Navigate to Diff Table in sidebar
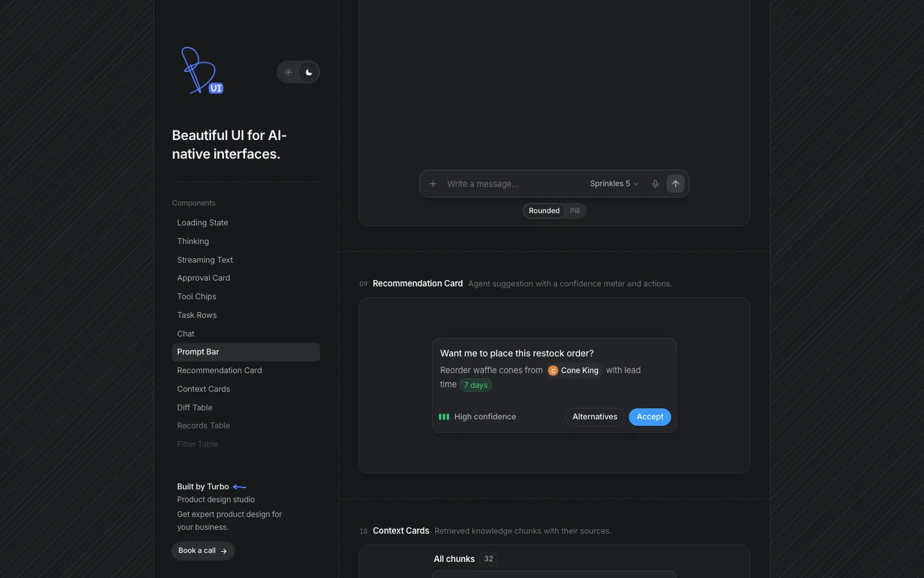Screen dimensions: 924x578 coord(246,408)
